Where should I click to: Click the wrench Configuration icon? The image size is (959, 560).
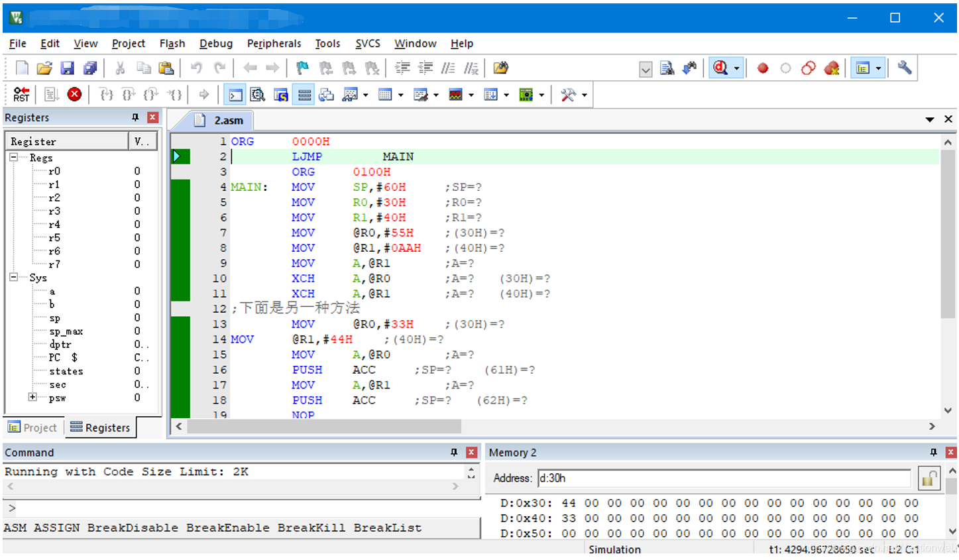[904, 68]
